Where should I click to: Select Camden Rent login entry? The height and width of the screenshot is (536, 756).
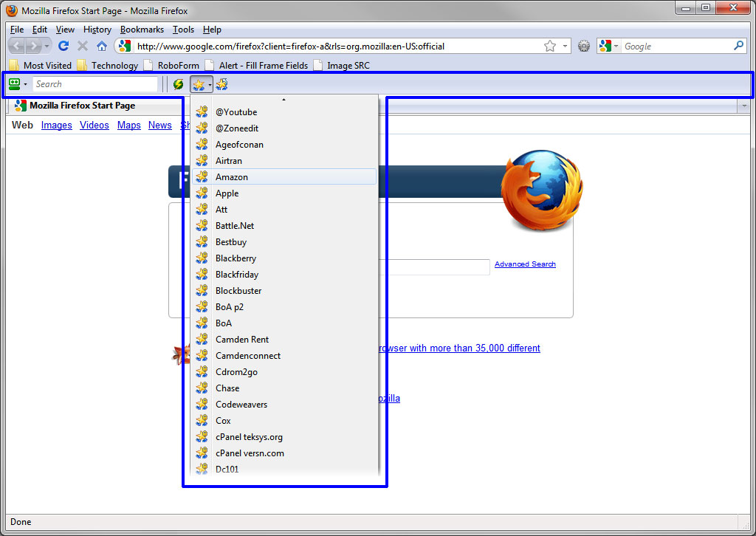coord(284,340)
